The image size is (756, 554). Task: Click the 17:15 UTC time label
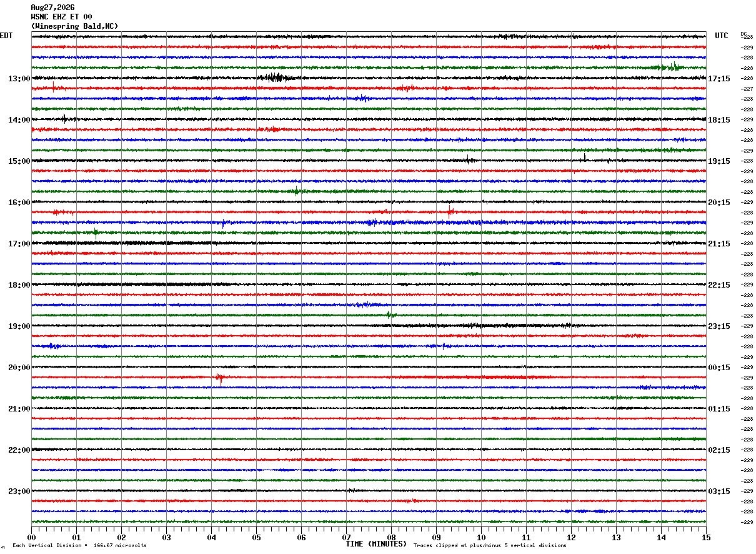pos(719,79)
